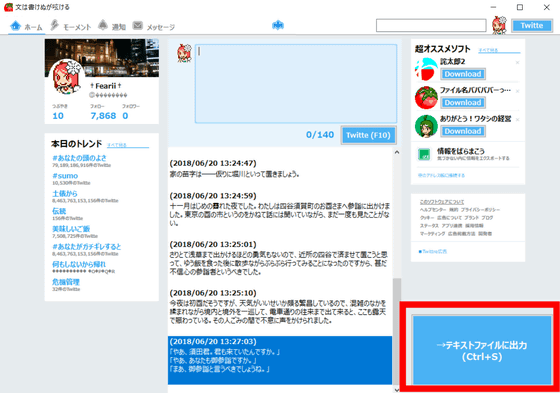Screen dimensions: 560x393
Task: Click the avatar icon beside the search box
Action: pos(499,25)
